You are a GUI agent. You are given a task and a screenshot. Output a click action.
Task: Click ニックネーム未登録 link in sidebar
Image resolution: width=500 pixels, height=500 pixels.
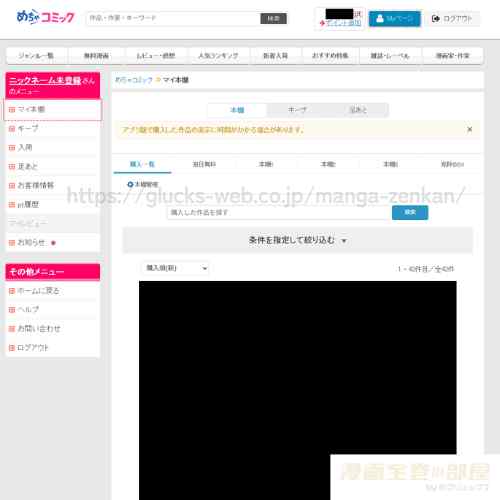pos(45,81)
